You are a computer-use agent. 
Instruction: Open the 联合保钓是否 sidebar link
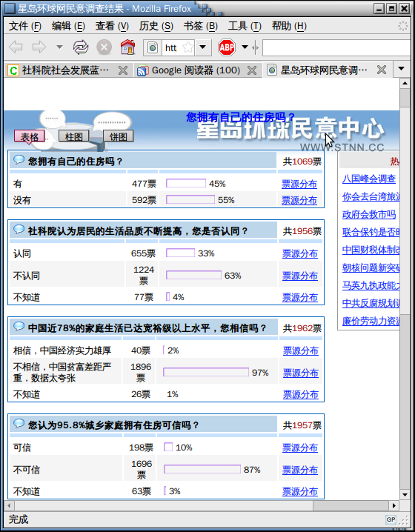click(371, 232)
